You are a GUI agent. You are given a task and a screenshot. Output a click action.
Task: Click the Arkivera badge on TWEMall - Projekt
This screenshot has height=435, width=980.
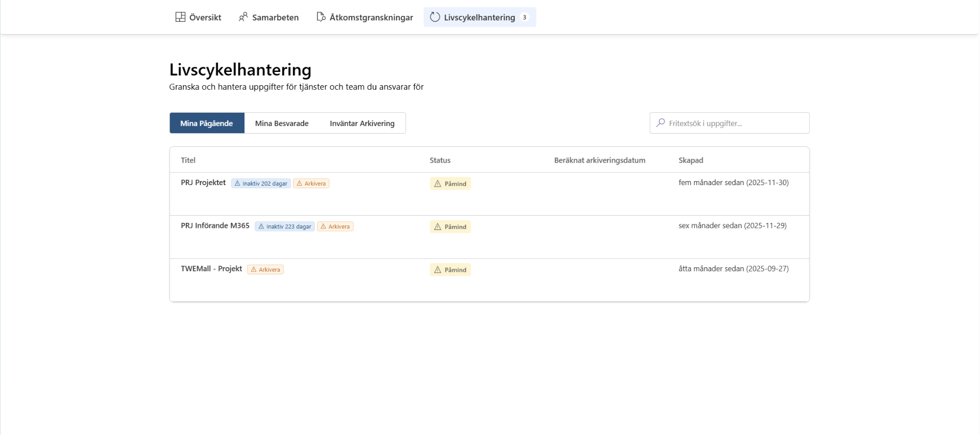click(x=265, y=269)
